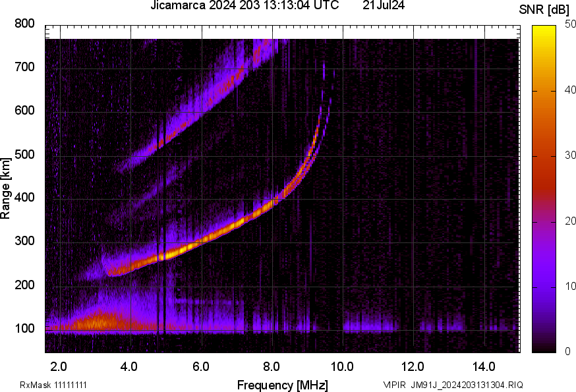Click the SNR color scale bar
This screenshot has height=392, width=576.
pyautogui.click(x=544, y=189)
